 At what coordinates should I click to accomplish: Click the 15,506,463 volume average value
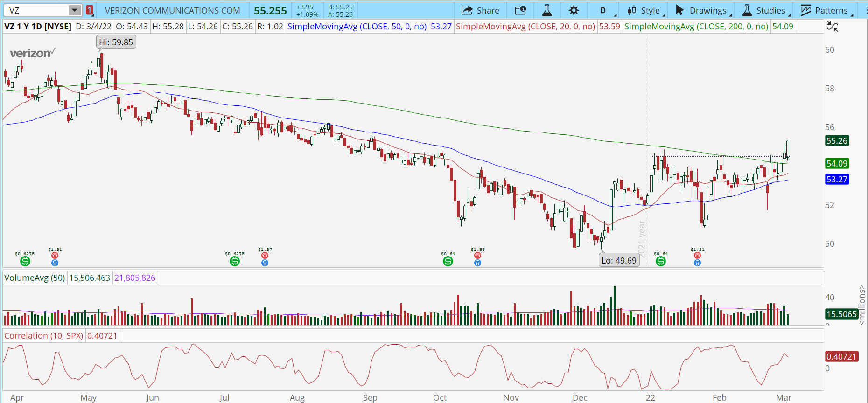[x=90, y=278]
